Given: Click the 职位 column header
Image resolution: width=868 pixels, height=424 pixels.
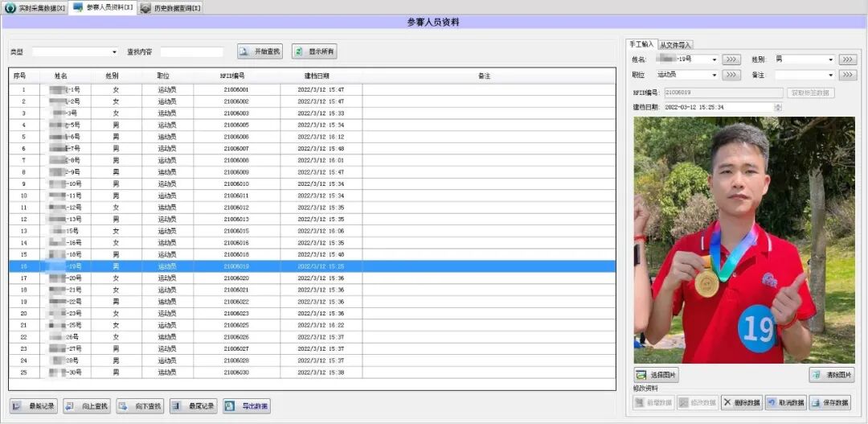Looking at the screenshot, I should [x=163, y=76].
